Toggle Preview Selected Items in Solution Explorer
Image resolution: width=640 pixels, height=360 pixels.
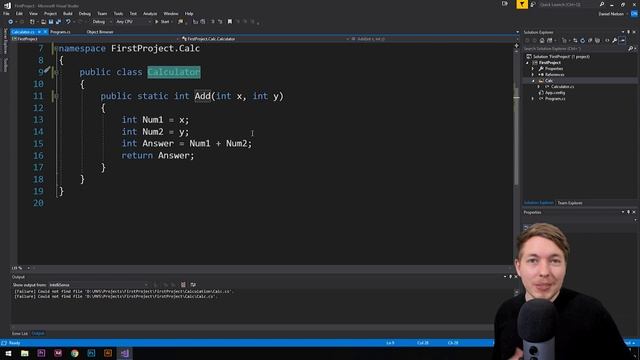click(622, 40)
